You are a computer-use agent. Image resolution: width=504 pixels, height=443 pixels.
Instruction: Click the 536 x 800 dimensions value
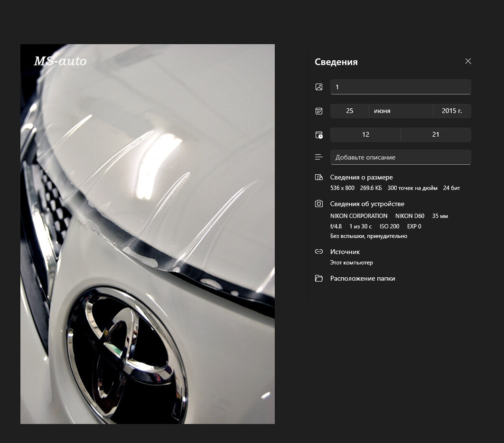click(342, 188)
